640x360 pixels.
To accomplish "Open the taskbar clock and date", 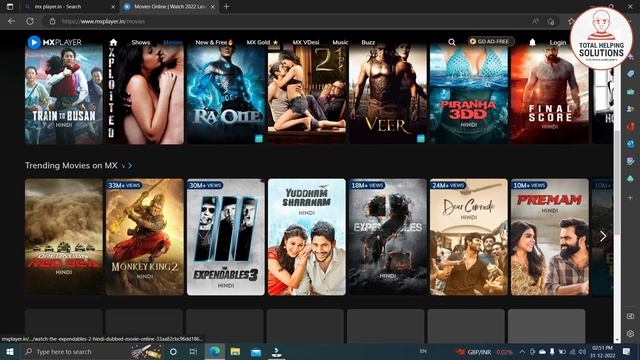I will [x=603, y=352].
